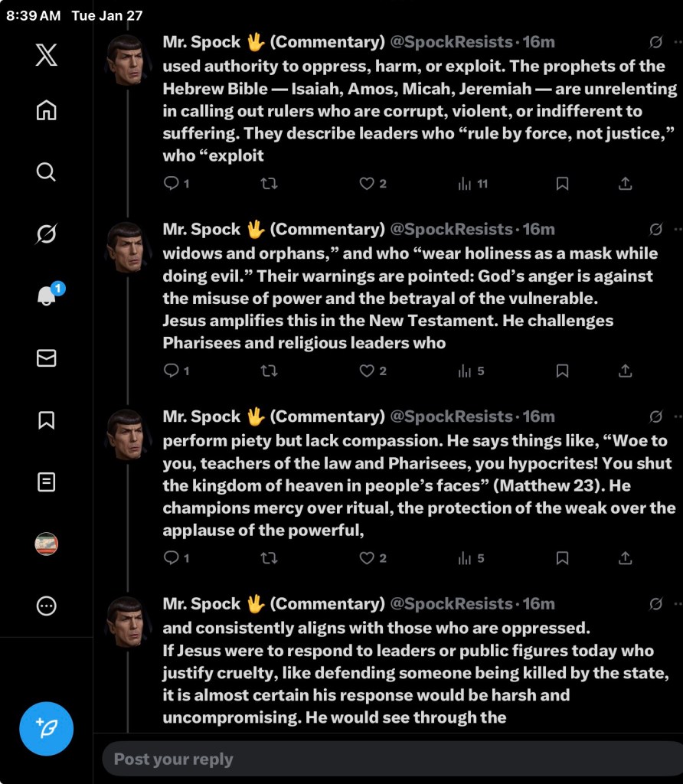Open the X logo home icon
Image resolution: width=683 pixels, height=784 pixels.
[46, 54]
